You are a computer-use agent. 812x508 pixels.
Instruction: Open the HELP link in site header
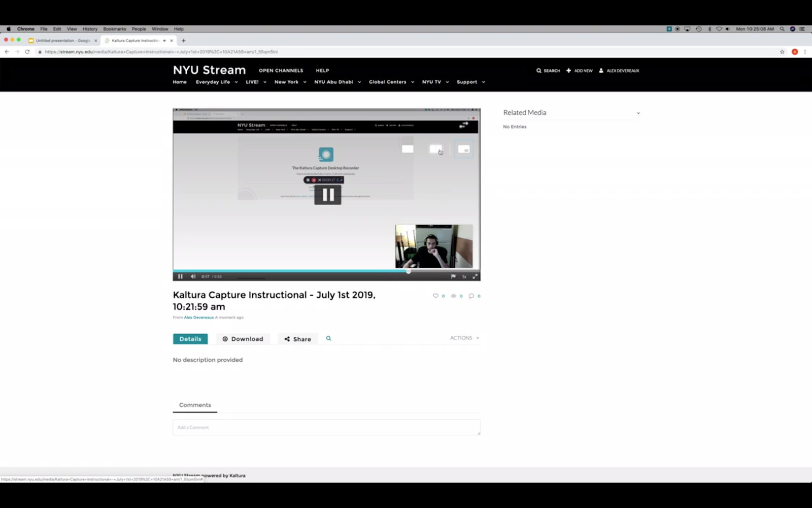tap(323, 71)
